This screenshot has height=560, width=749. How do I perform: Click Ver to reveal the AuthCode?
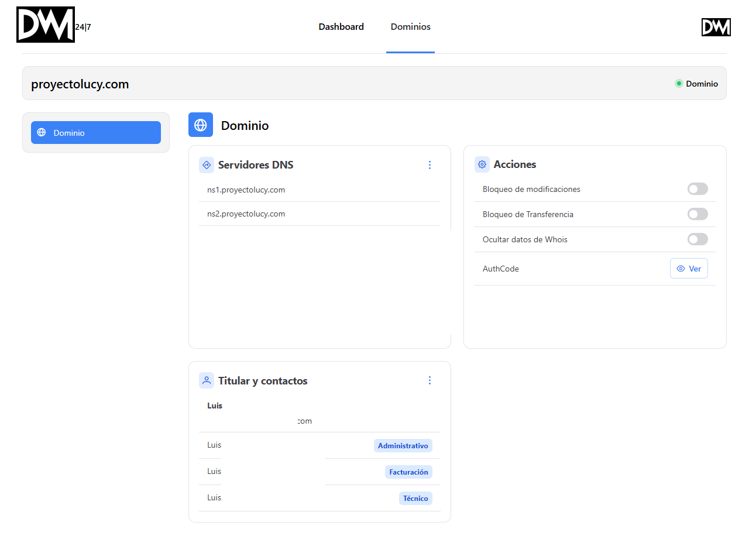pos(689,269)
